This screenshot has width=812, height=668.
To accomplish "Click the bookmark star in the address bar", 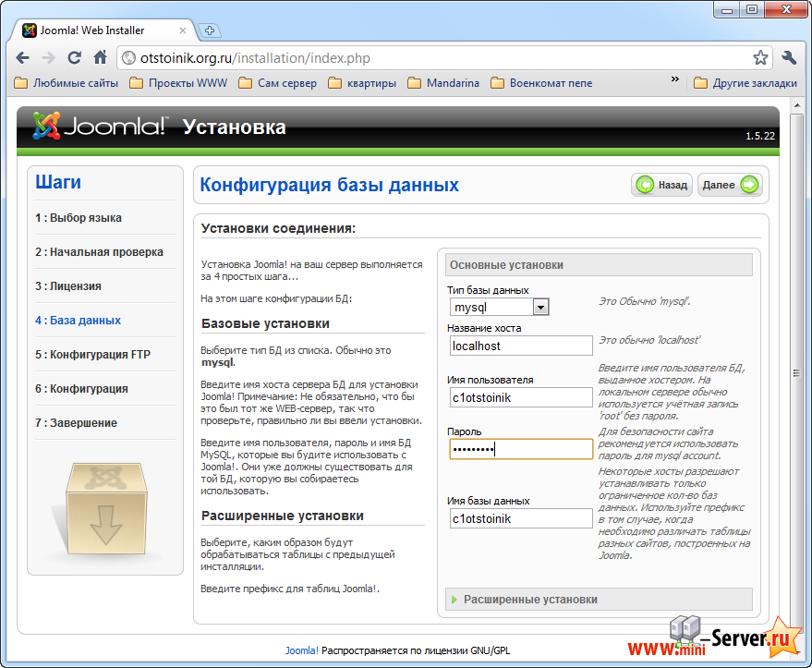I will click(763, 57).
